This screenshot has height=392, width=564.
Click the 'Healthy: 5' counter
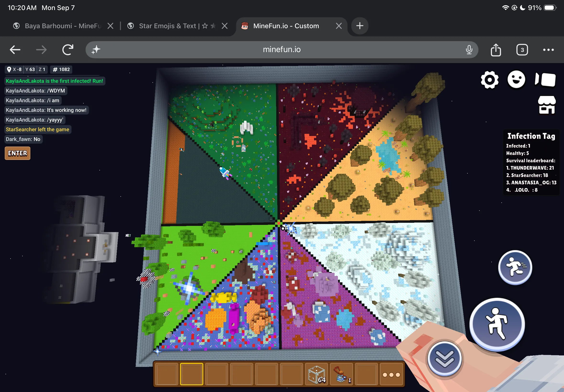coord(517,153)
